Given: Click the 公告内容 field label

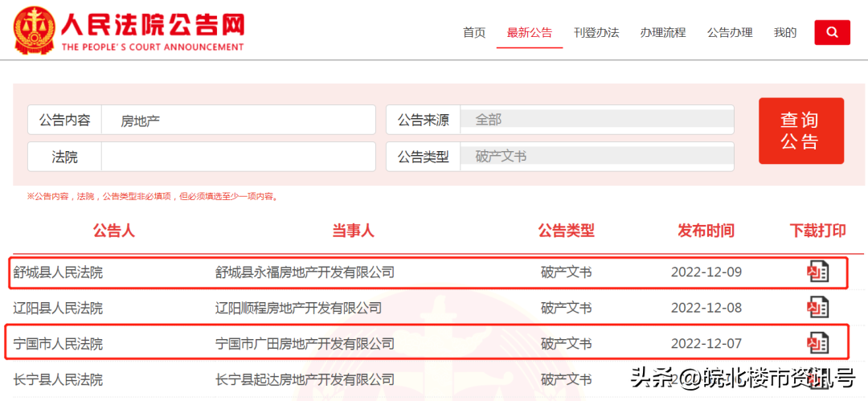Looking at the screenshot, I should (x=64, y=120).
